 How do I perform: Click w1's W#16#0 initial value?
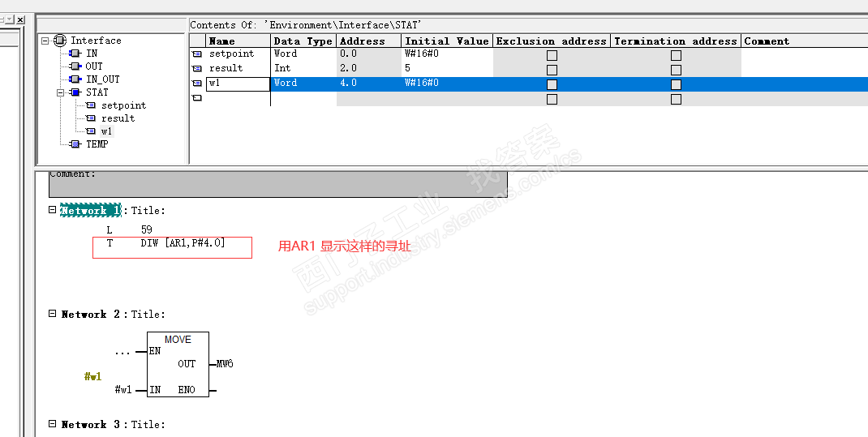447,83
